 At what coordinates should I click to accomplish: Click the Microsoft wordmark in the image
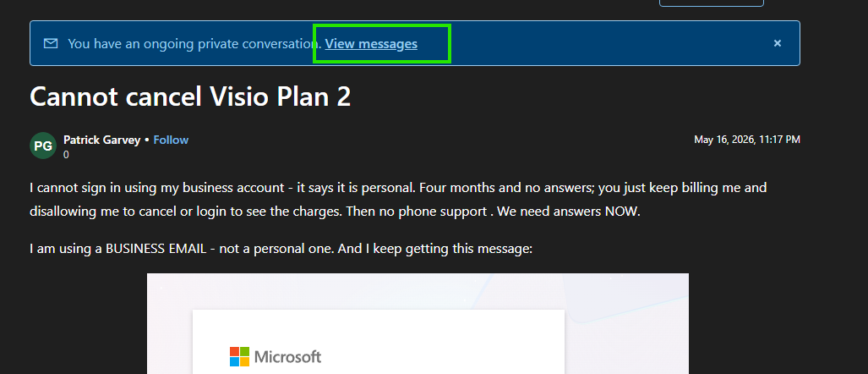click(288, 357)
